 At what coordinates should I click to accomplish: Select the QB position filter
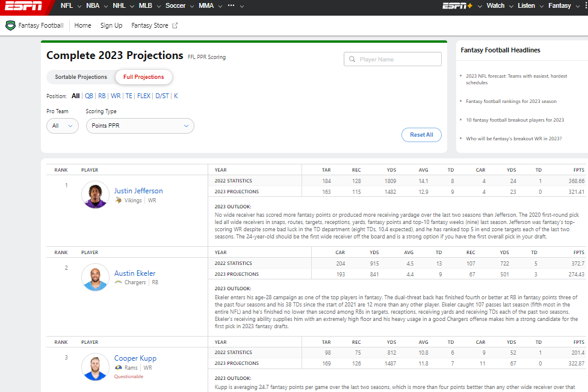click(x=88, y=95)
